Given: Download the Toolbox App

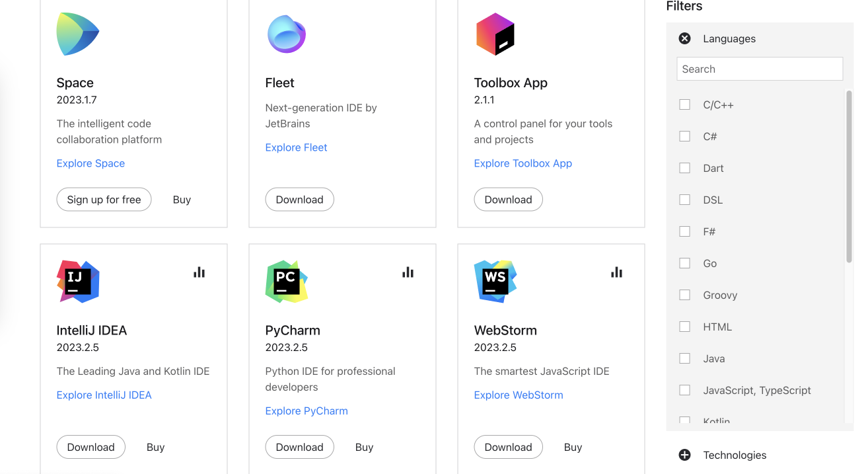Looking at the screenshot, I should coord(508,200).
